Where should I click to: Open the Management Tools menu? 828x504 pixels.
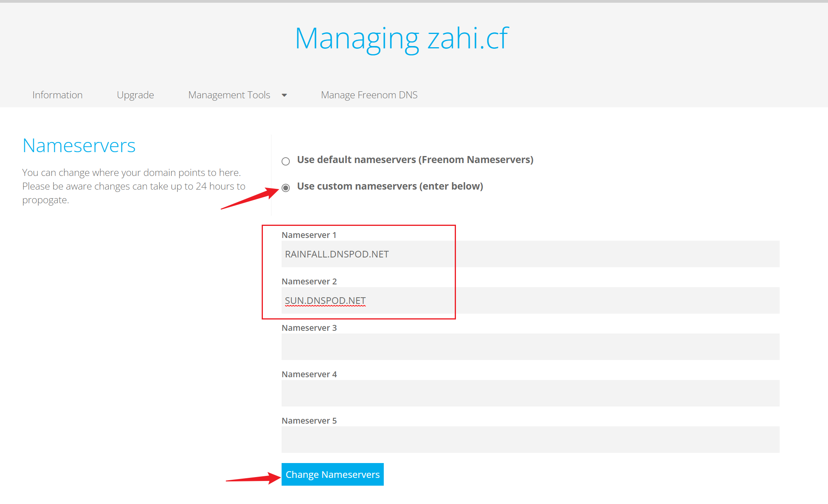point(229,95)
